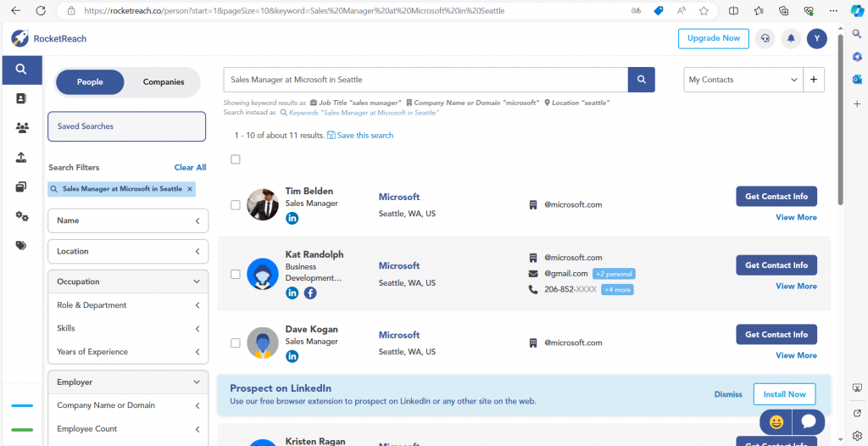868x446 pixels.
Task: Remove the Sales Manager filter chip
Action: coord(190,189)
